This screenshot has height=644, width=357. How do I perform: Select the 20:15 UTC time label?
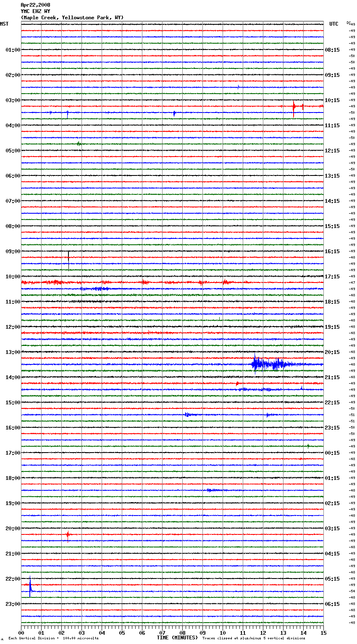tap(332, 352)
